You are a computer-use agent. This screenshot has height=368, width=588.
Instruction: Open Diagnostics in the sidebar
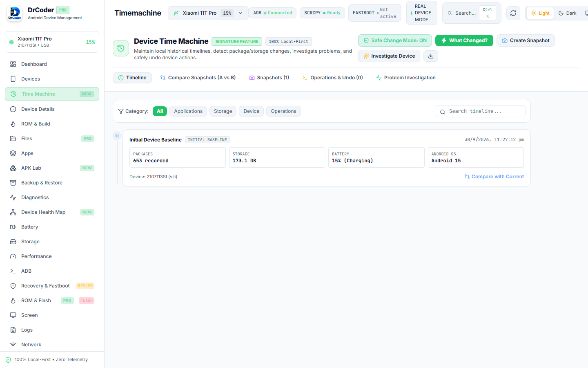[x=52, y=197]
